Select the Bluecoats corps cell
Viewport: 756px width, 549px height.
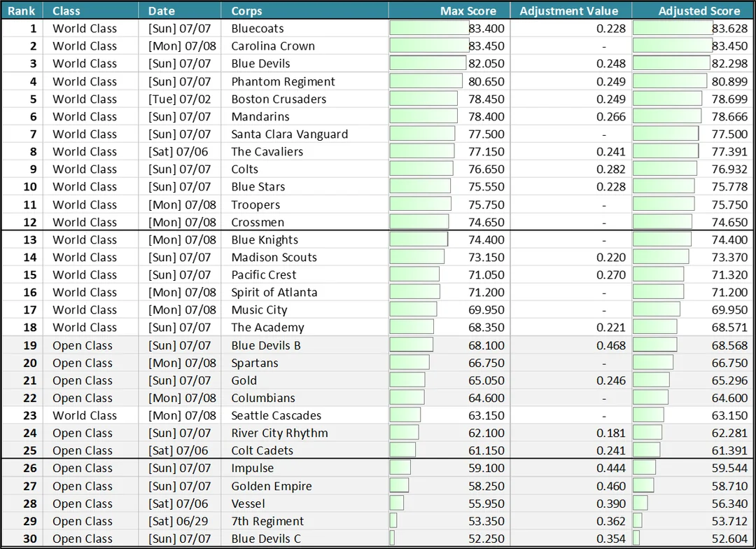pyautogui.click(x=304, y=29)
